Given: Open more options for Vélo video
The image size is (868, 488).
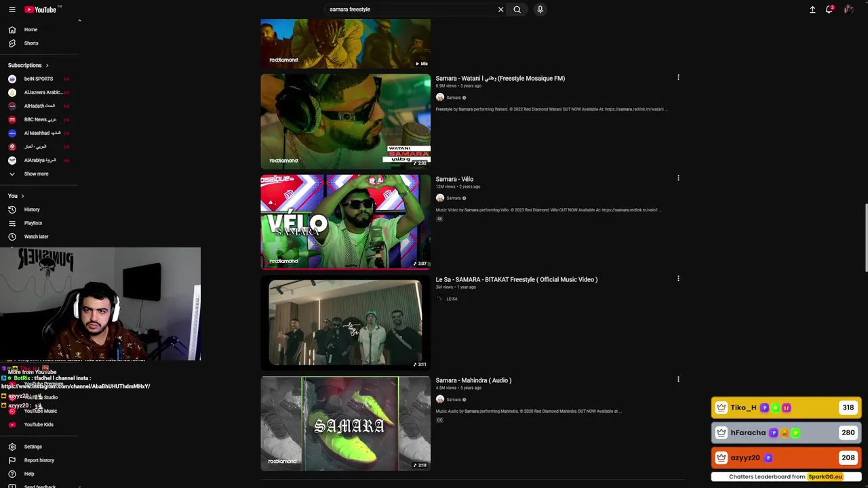Looking at the screenshot, I should [678, 178].
